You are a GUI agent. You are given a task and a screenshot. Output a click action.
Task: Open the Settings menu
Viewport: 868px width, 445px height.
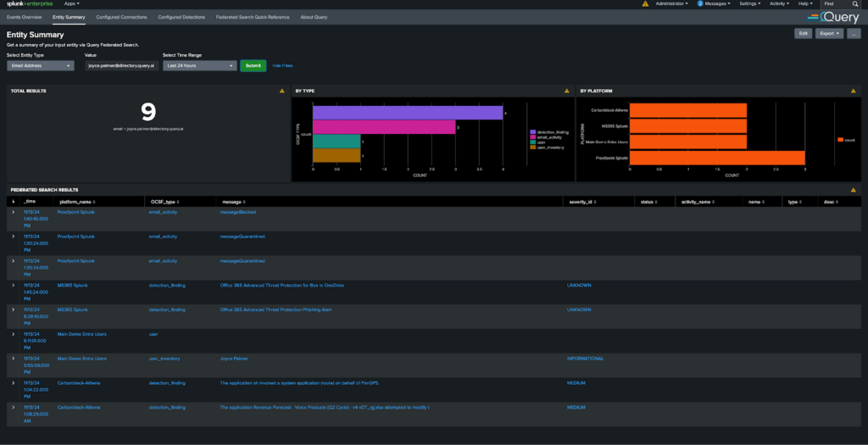[749, 4]
